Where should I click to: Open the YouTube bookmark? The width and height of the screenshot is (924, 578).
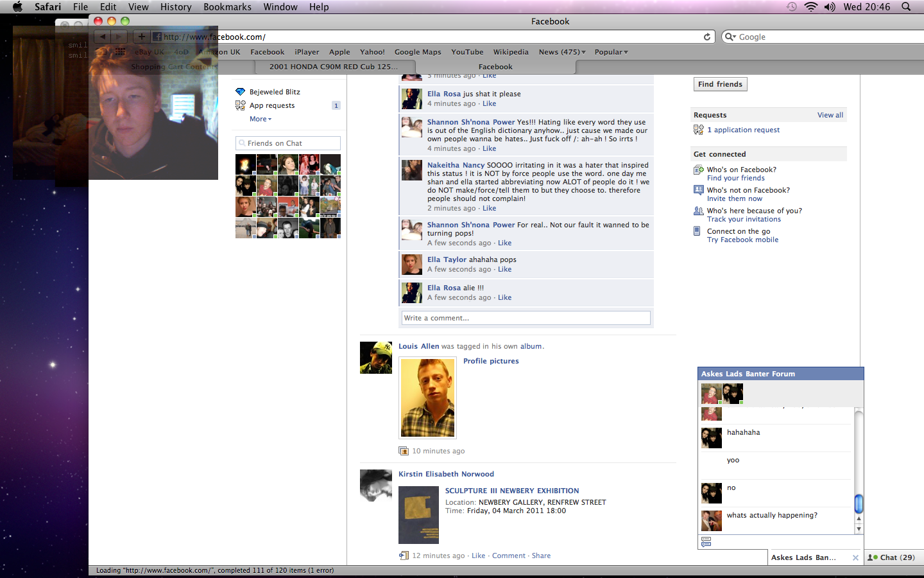click(467, 52)
